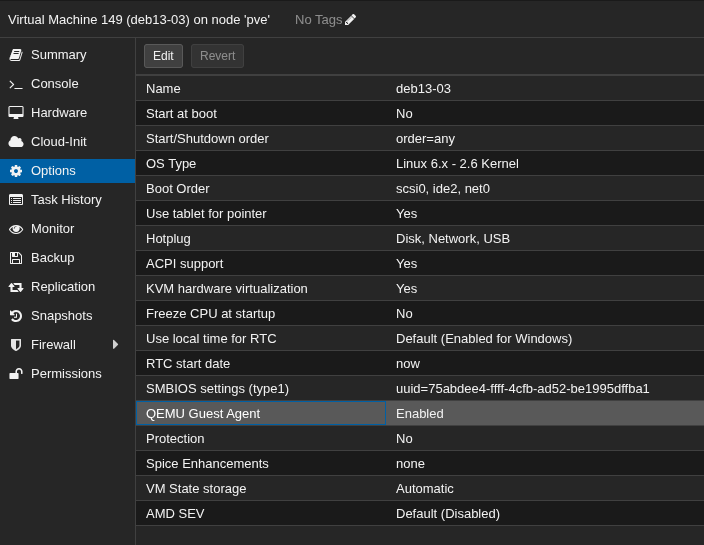Click the Hardware monitor icon

coord(16,113)
